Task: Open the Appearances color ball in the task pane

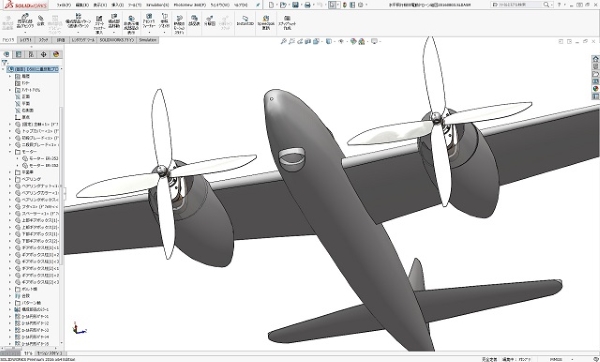Action: click(595, 89)
